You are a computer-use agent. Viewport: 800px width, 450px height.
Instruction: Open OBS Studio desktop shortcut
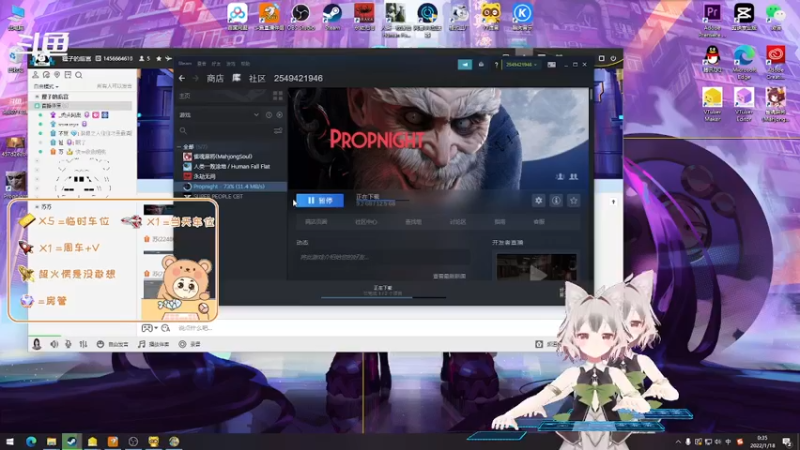pos(301,16)
